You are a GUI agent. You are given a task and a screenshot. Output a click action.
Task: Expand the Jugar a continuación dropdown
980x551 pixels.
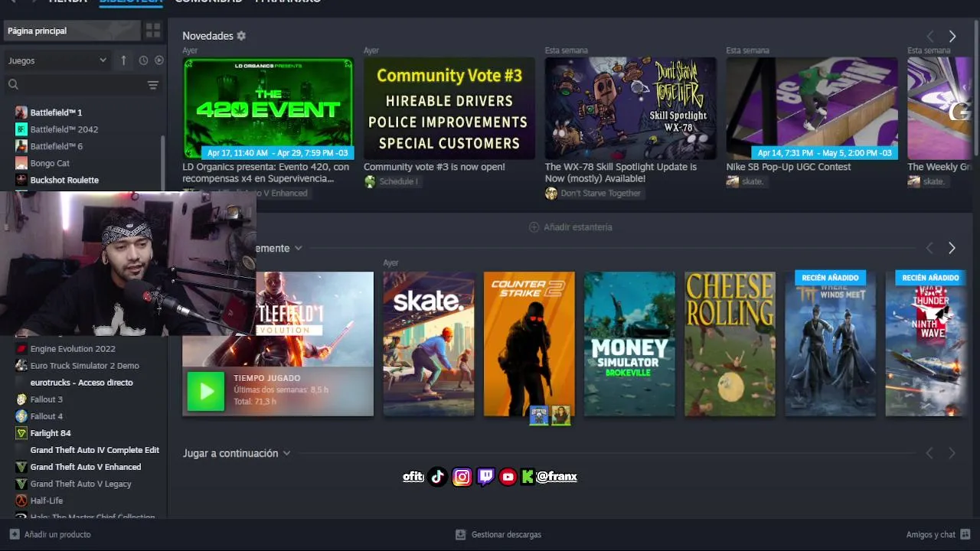[286, 453]
